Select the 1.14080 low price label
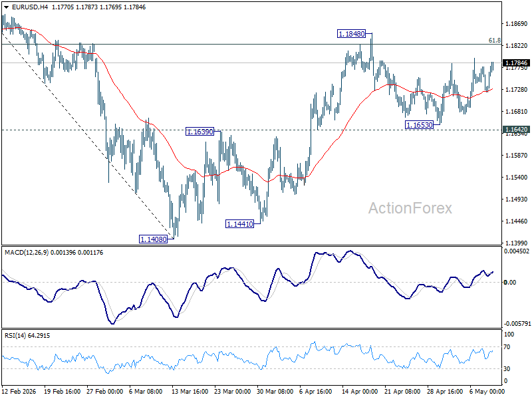Image resolution: width=532 pixels, height=399 pixels. pos(154,239)
